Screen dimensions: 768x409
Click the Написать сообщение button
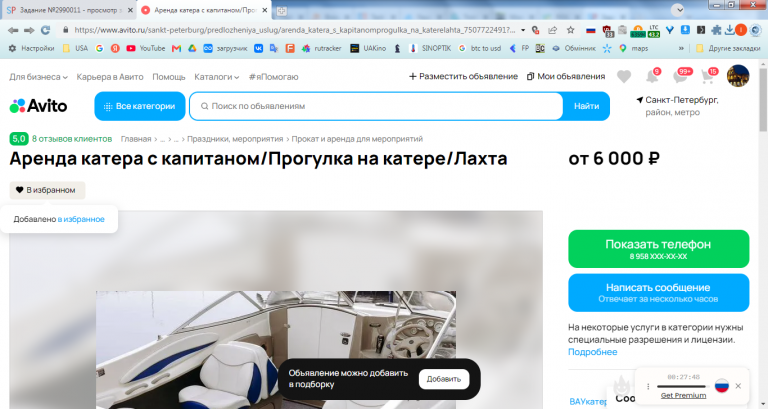tap(658, 292)
